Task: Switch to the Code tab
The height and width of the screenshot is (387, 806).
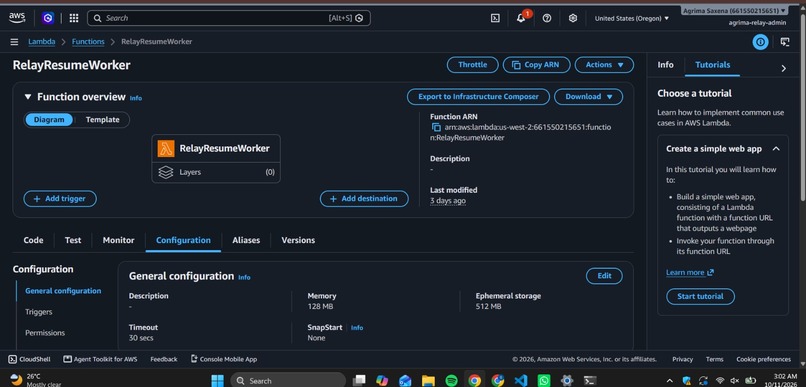Action: click(x=33, y=240)
